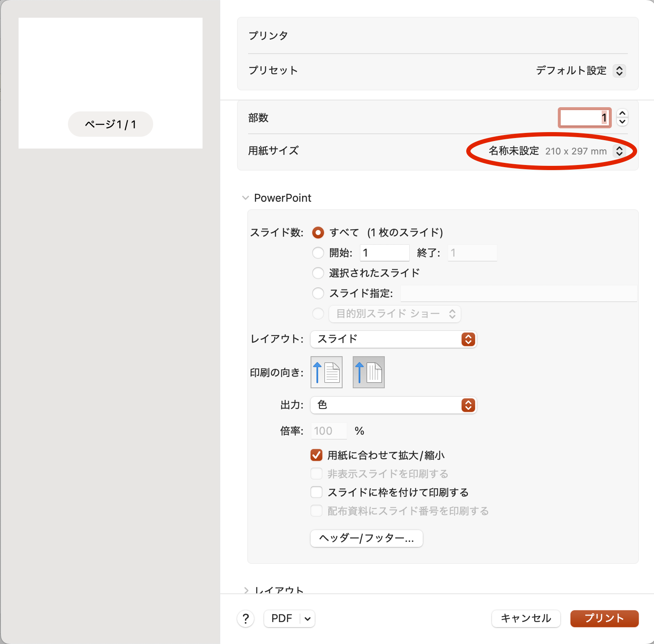The width and height of the screenshot is (654, 644).
Task: Enable スライドに枠を付けて印刷する checkbox
Action: (x=316, y=492)
